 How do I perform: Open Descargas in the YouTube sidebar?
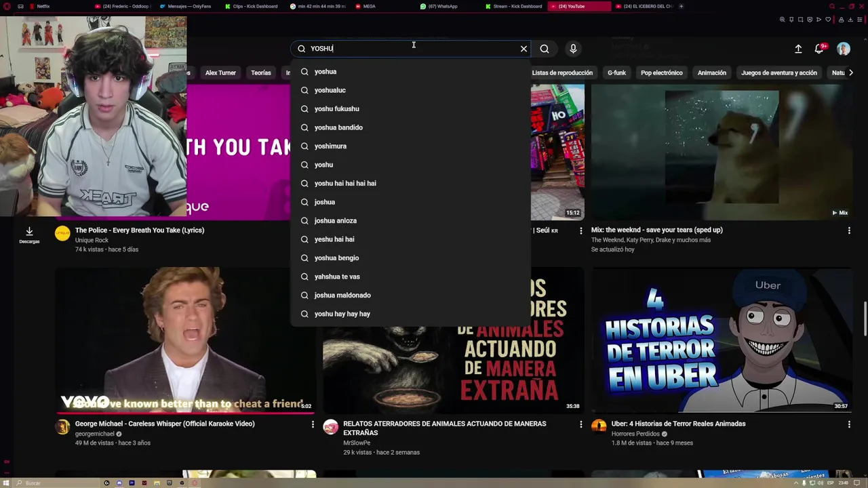coord(29,235)
